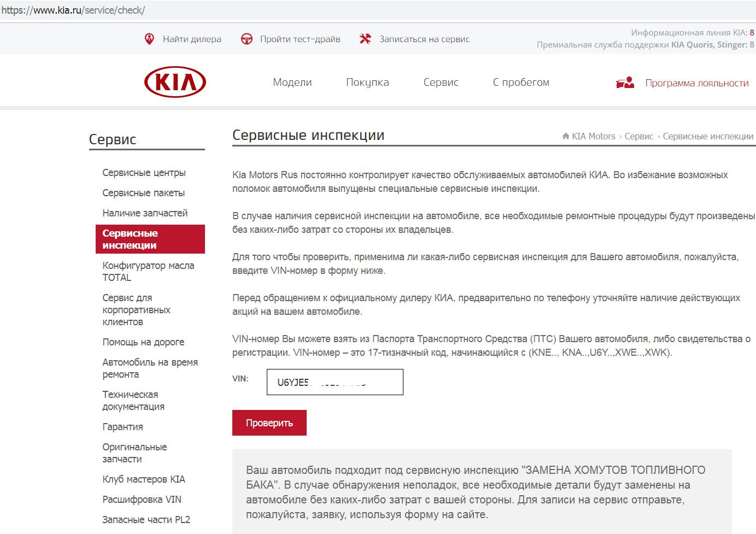The height and width of the screenshot is (534, 756).
Task: Click the loyalty program icon
Action: pos(625,83)
